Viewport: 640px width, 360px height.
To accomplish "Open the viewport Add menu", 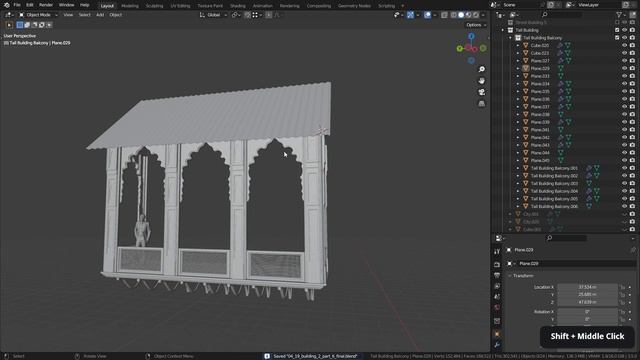I will (x=100, y=15).
